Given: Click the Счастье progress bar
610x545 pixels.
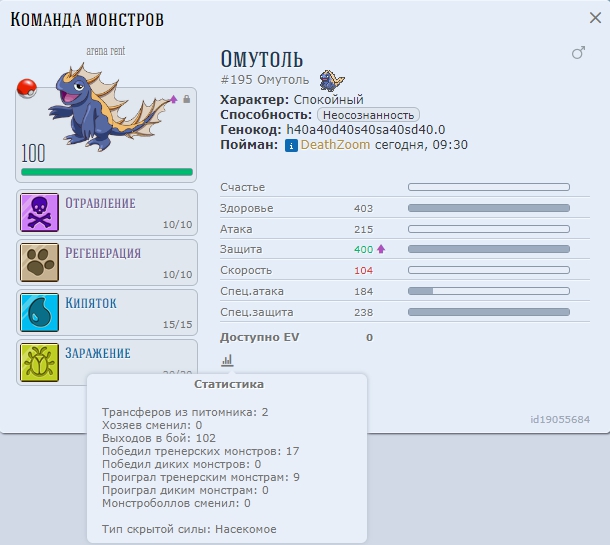Looking at the screenshot, I should 489,187.
